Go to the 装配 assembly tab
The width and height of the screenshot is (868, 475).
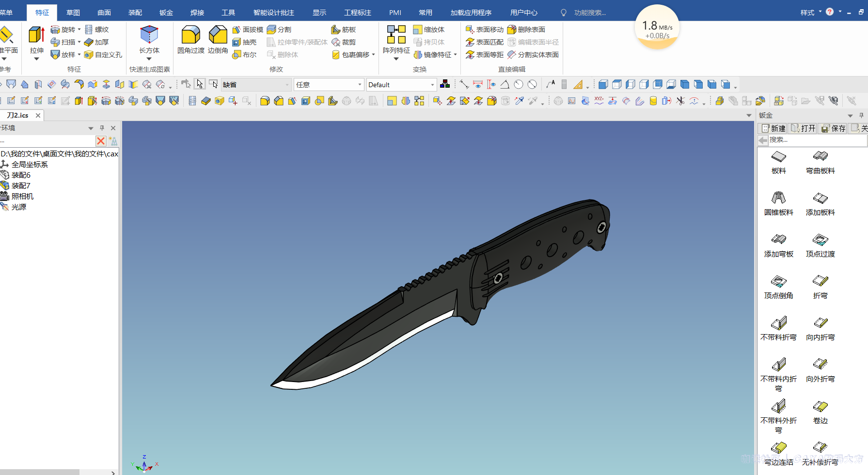(135, 13)
